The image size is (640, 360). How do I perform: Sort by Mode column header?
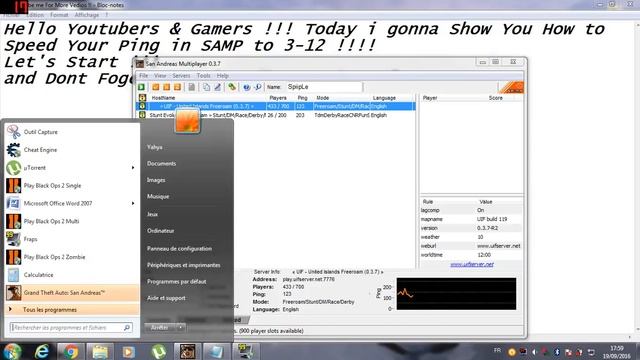[322, 98]
